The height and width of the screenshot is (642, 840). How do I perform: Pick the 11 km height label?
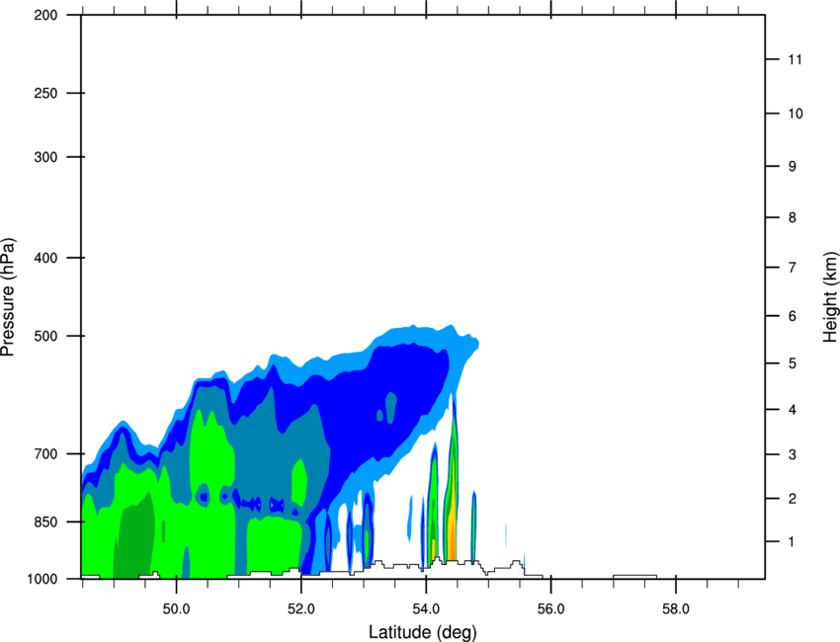pyautogui.click(x=795, y=59)
